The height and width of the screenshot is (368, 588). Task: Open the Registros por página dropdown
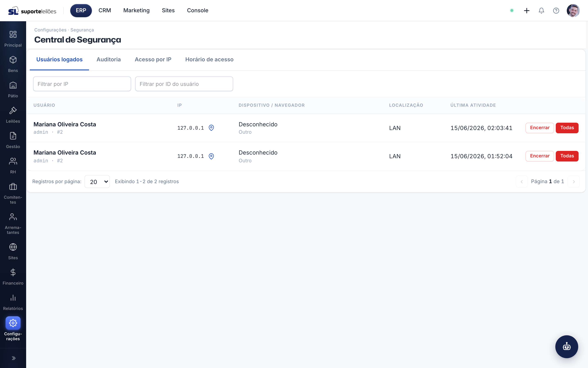[x=97, y=182]
